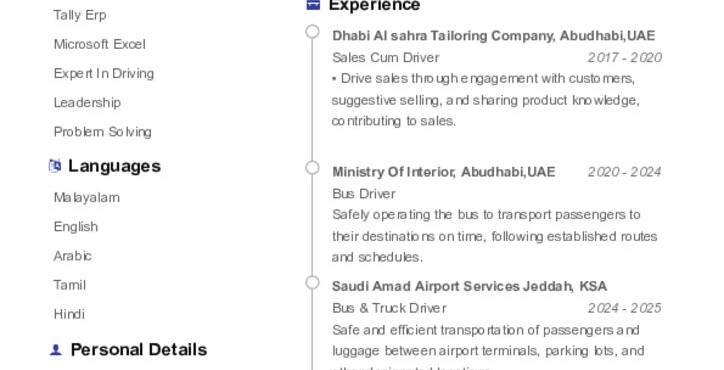The image size is (724, 370).
Task: Select the Dhabi Al sahra timeline marker
Action: pyautogui.click(x=313, y=31)
